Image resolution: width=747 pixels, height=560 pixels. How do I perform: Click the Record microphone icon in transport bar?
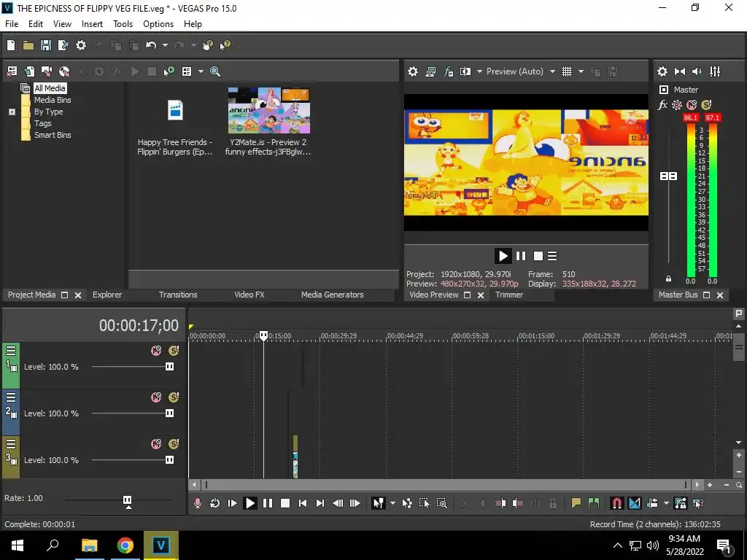point(197,503)
